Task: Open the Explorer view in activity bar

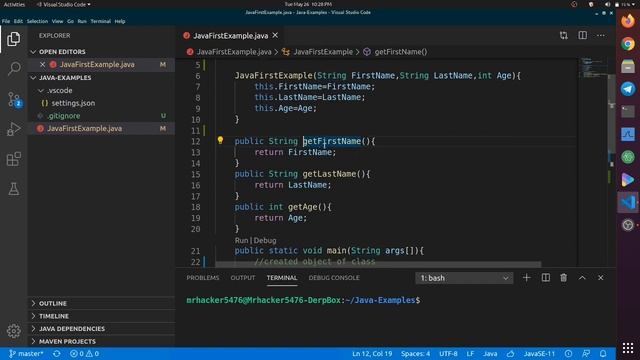Action: coord(13,39)
